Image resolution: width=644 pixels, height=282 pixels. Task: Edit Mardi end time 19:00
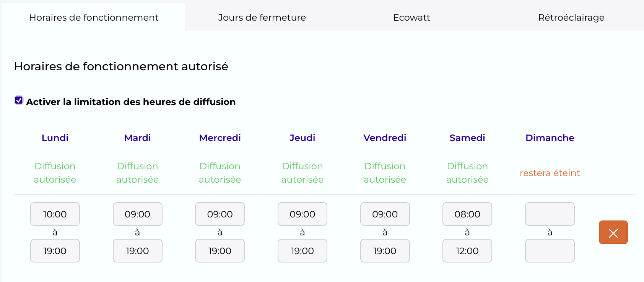pyautogui.click(x=138, y=251)
